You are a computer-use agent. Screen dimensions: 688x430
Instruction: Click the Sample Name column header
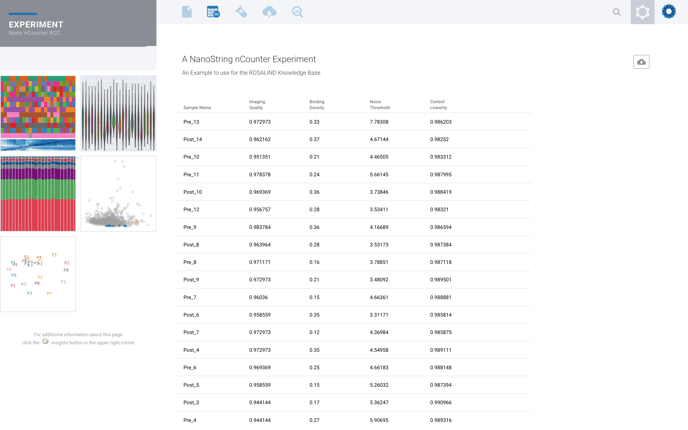pos(197,108)
